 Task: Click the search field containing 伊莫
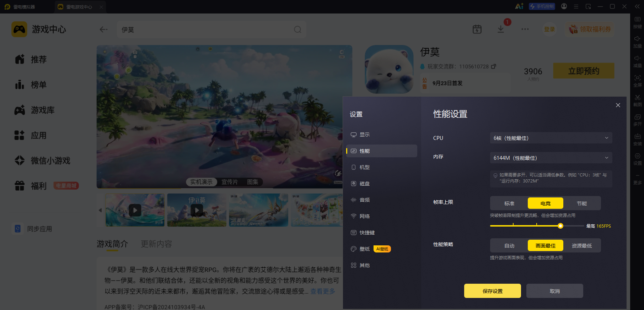tap(212, 29)
